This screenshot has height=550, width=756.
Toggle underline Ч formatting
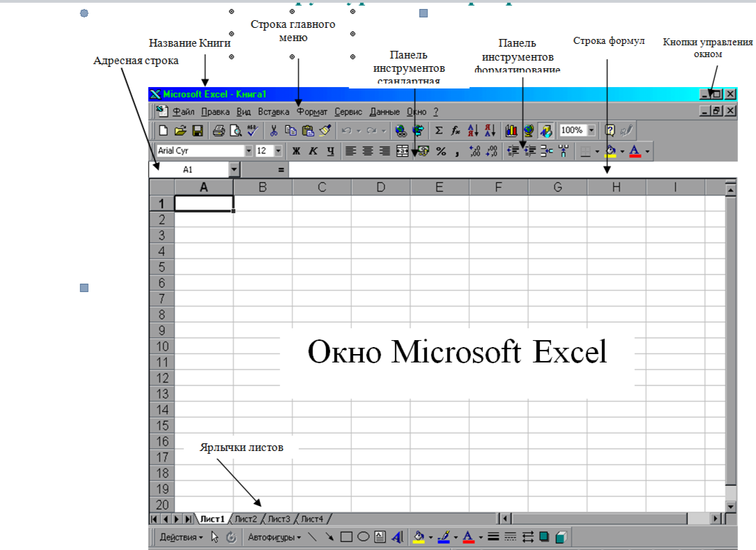pos(330,151)
